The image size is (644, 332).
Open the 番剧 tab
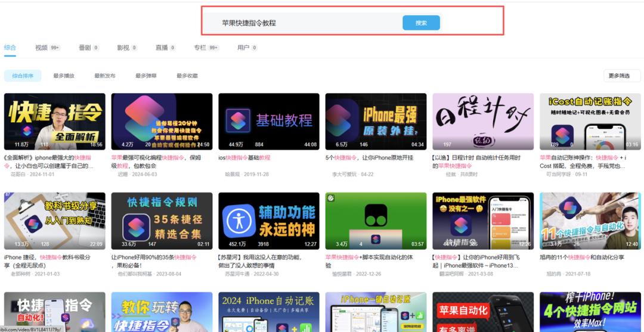click(89, 48)
